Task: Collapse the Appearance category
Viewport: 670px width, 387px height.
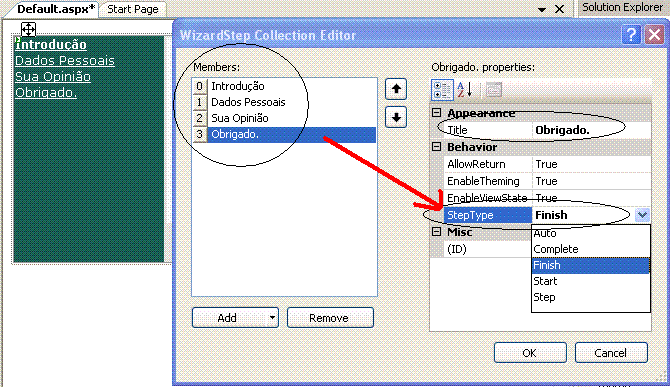Action: pyautogui.click(x=436, y=113)
